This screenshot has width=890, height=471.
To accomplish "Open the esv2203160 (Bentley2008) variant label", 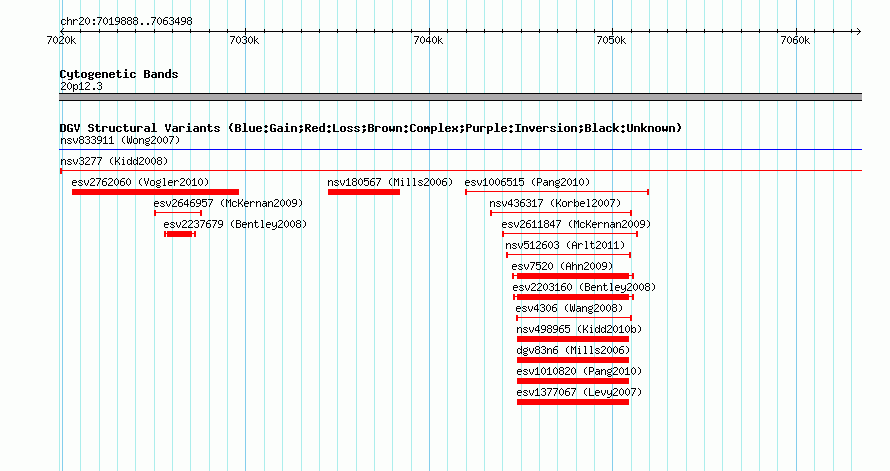I will click(584, 287).
